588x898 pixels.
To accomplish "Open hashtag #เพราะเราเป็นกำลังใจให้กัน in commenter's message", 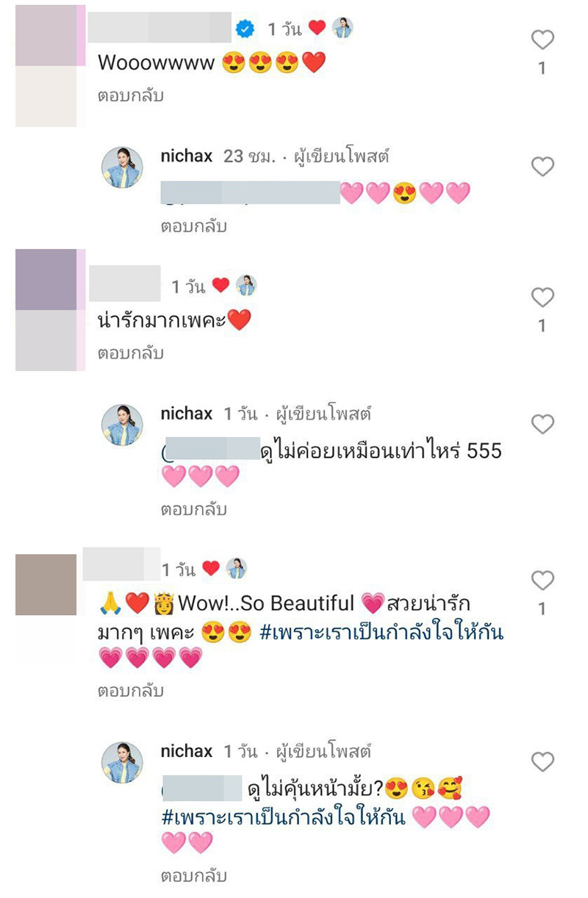I will pyautogui.click(x=381, y=632).
